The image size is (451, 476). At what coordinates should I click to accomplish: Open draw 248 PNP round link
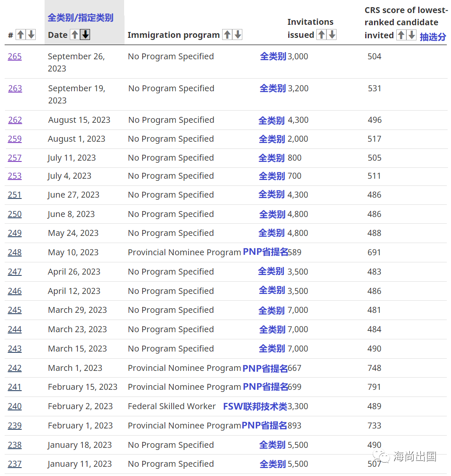(15, 252)
